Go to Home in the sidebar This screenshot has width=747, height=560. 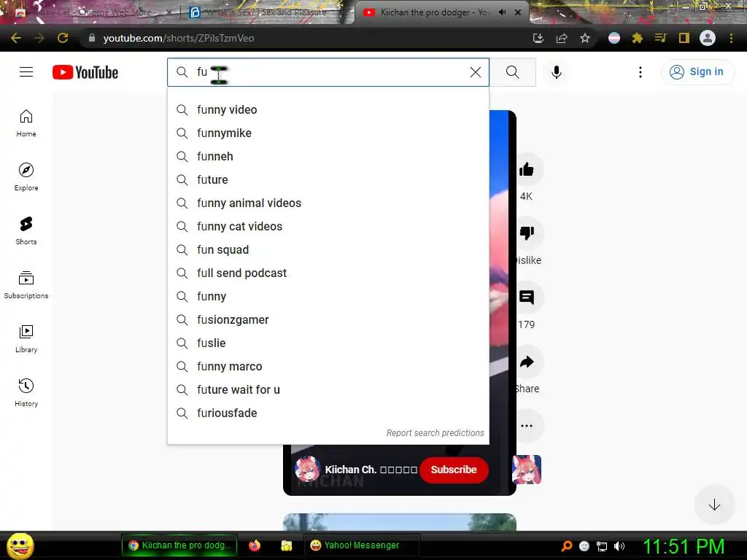point(26,123)
